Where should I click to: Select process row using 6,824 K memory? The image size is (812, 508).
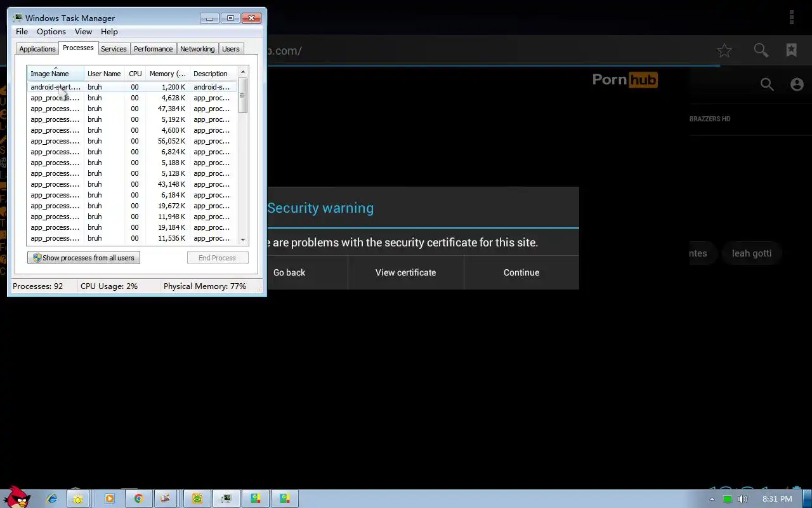[132, 152]
